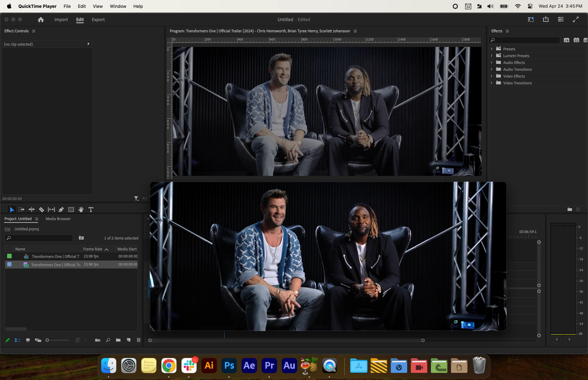This screenshot has height=380, width=588.
Task: Expand the Audio Transitions folder
Action: point(492,69)
